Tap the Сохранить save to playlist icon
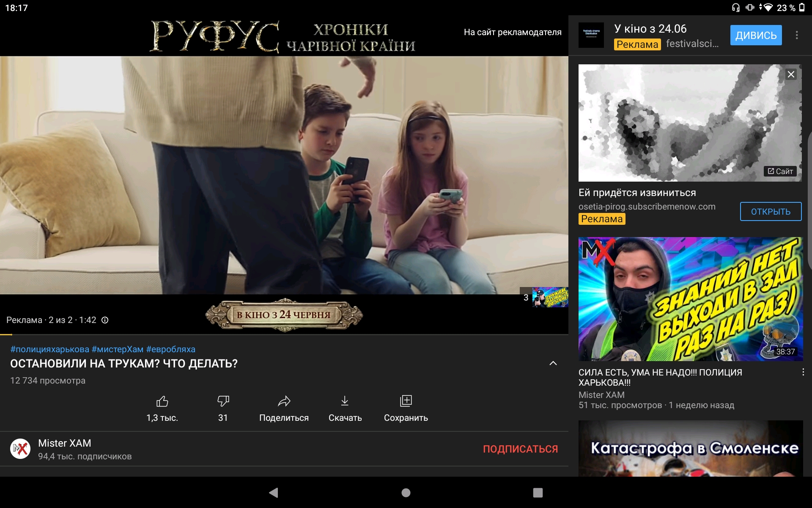Screen dimensions: 812x508 coord(406,401)
